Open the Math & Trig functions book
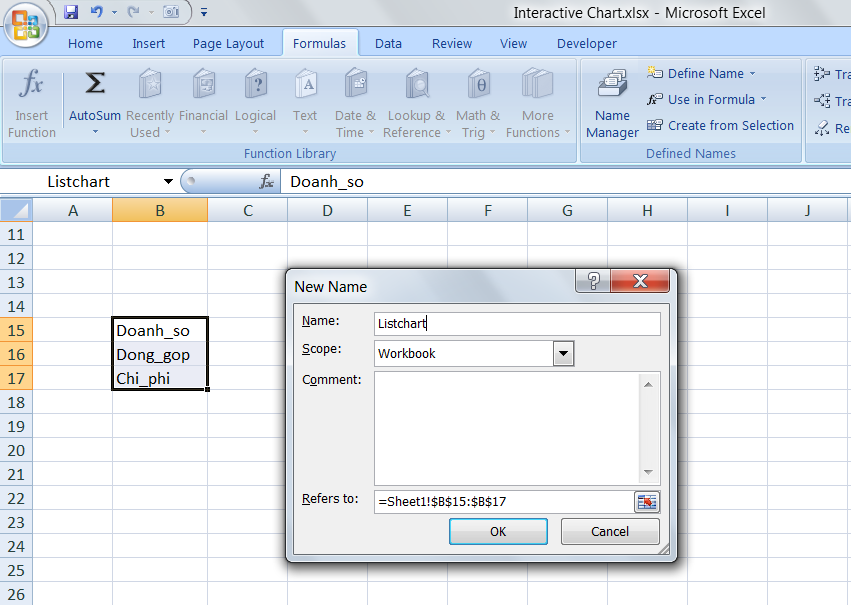The height and width of the screenshot is (605, 851). pyautogui.click(x=478, y=84)
